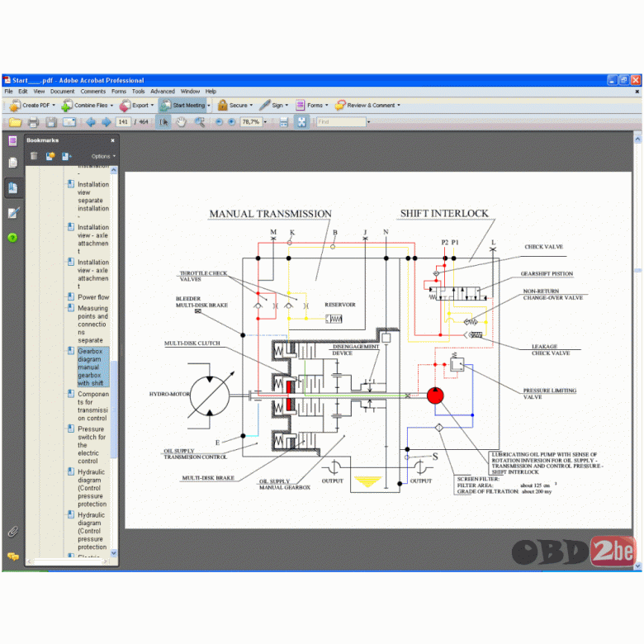Open the Export dropdown arrow
644x644 pixels.
coord(153,106)
